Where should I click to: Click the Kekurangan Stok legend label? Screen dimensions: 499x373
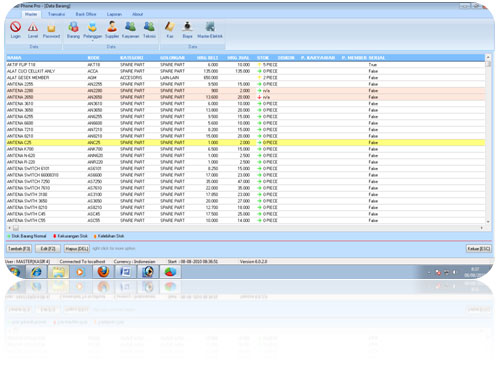(x=72, y=236)
